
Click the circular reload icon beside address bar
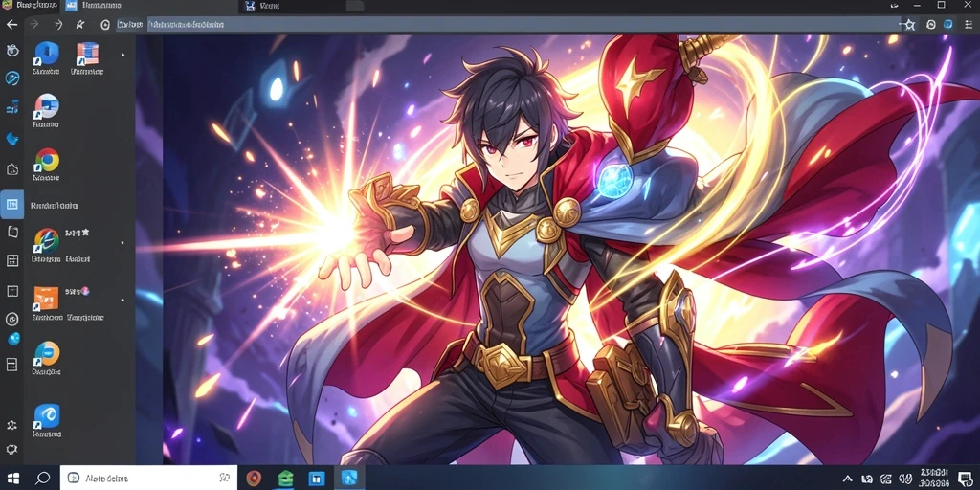point(105,24)
